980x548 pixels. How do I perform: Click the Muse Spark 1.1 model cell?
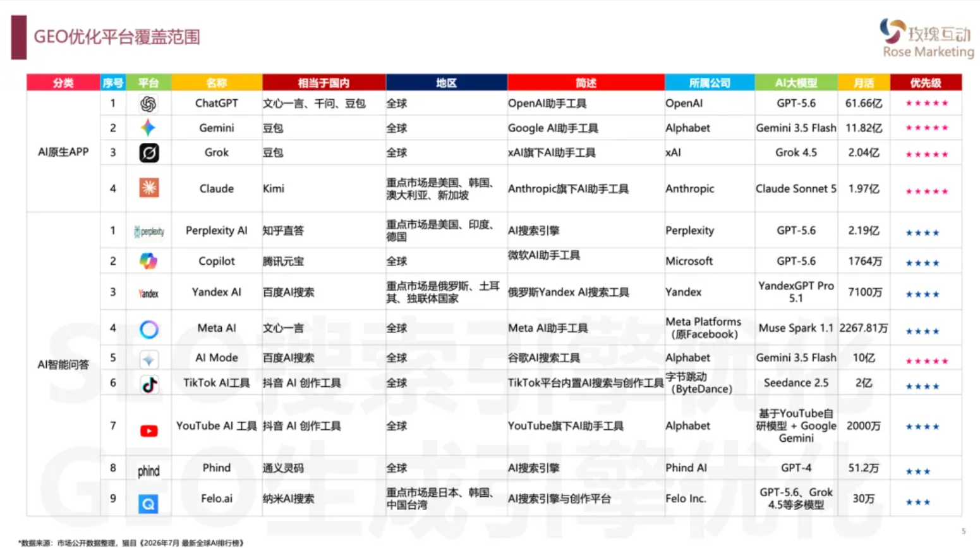[796, 328]
